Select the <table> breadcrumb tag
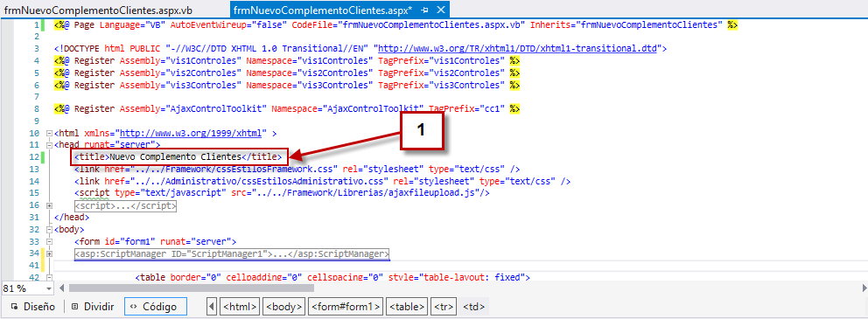The image size is (868, 319). point(407,306)
